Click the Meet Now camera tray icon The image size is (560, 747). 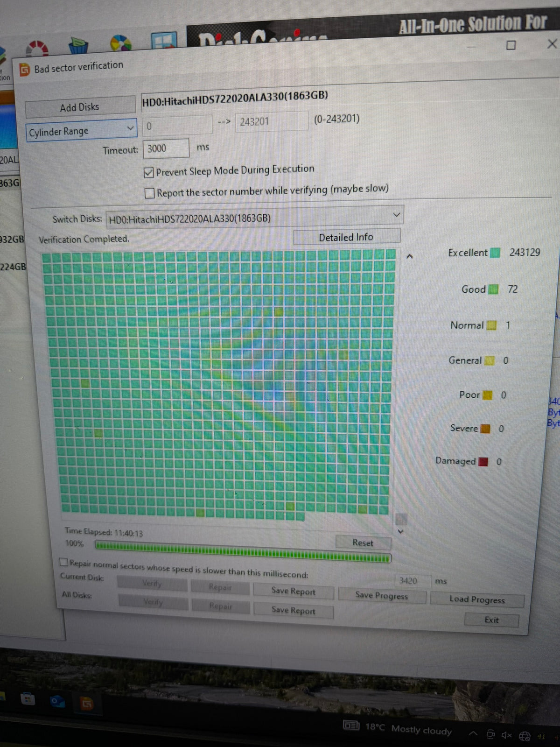click(490, 734)
